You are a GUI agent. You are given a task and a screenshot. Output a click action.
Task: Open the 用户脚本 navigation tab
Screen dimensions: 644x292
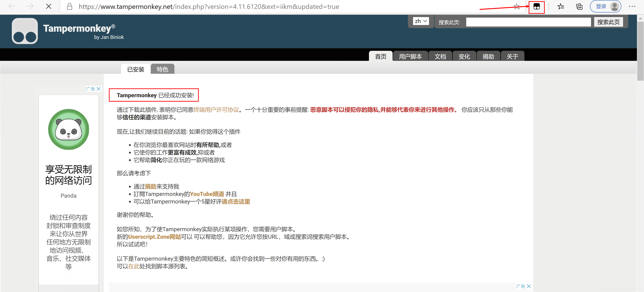(x=410, y=56)
